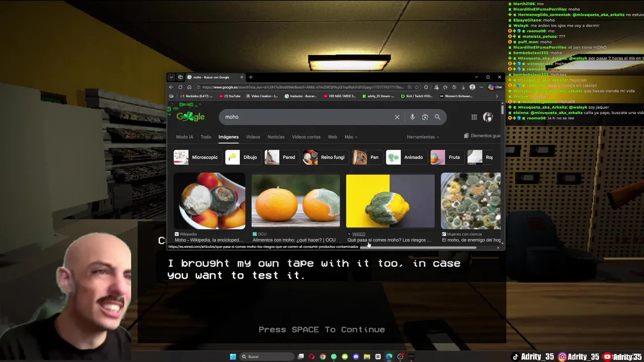Viewport: 644px width, 362px height.
Task: Open 'Qué pasa si comes moho?' WIRED link
Action: tap(389, 240)
